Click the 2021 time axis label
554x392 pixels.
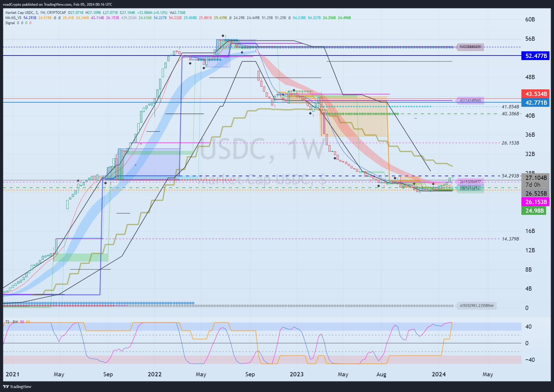(12, 374)
